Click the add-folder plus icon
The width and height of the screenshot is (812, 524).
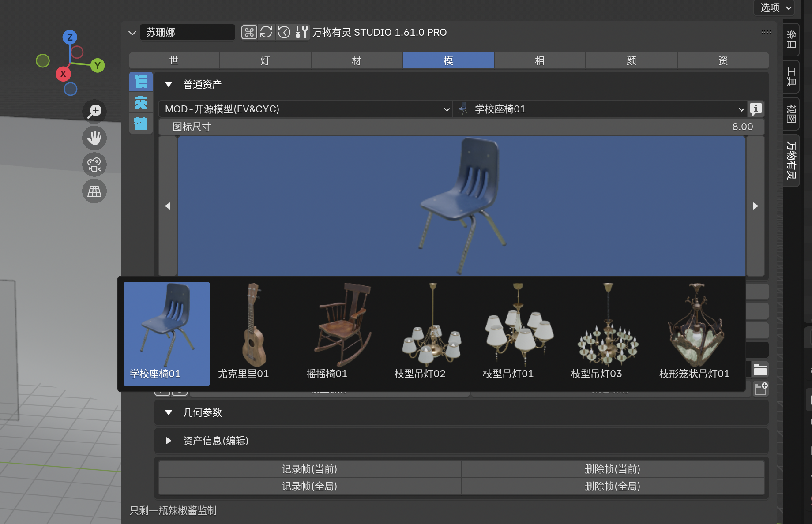tap(761, 389)
